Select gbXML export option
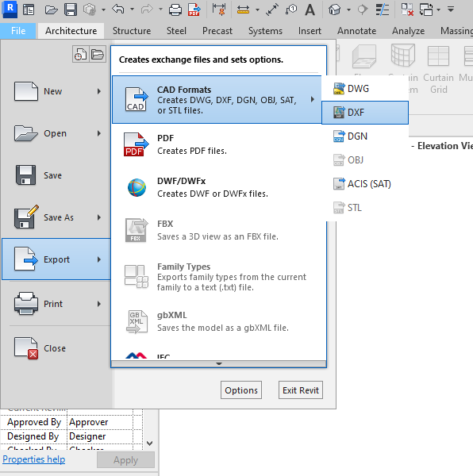 [x=217, y=321]
